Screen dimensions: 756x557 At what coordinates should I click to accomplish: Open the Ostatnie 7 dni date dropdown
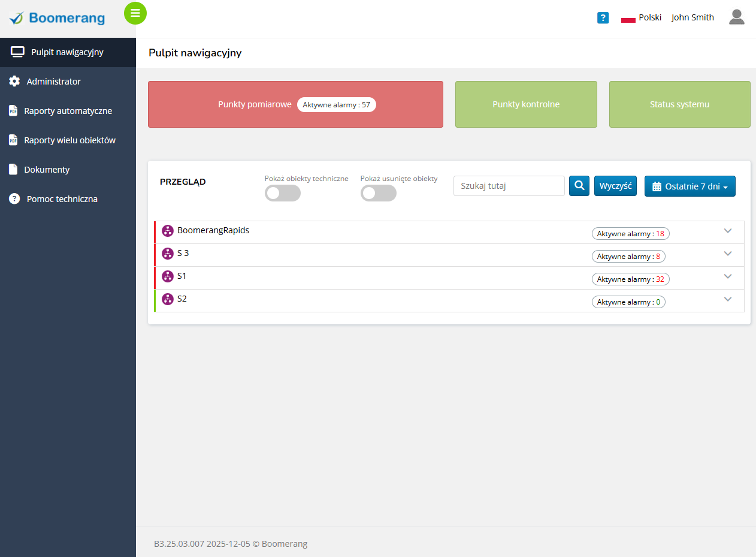coord(690,186)
